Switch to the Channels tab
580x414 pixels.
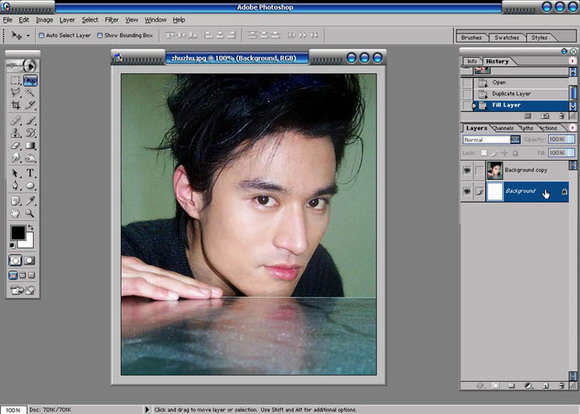[x=503, y=128]
